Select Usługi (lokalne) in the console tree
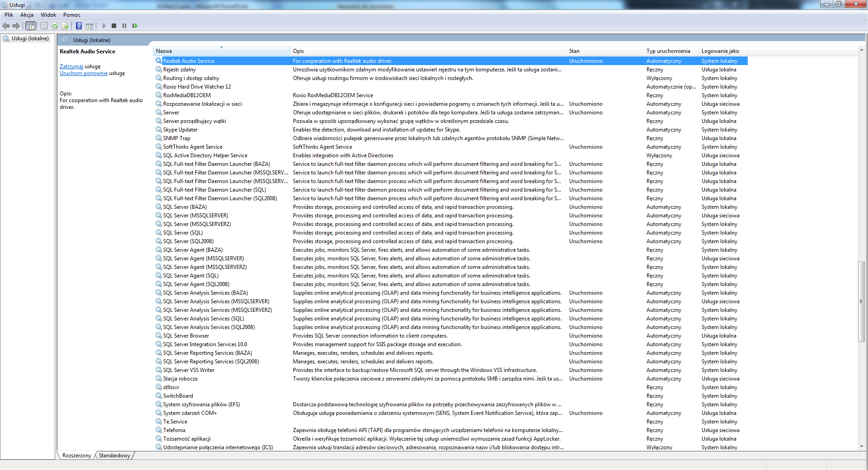 point(30,38)
